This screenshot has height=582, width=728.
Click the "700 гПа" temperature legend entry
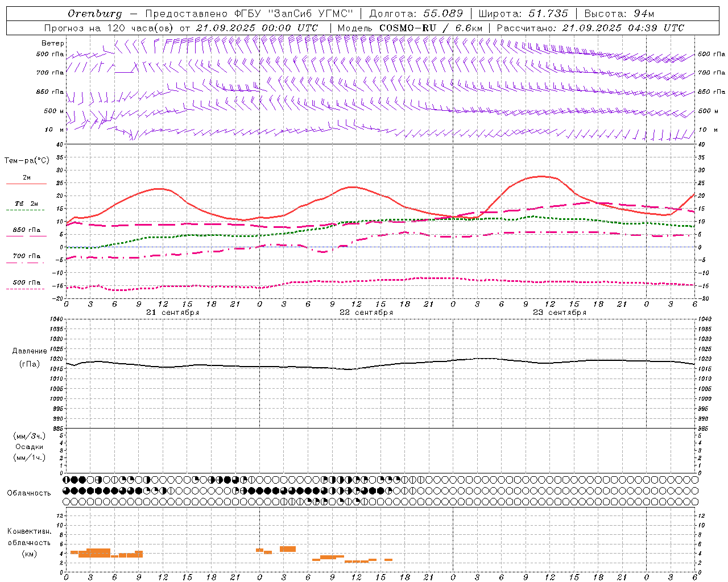click(27, 256)
